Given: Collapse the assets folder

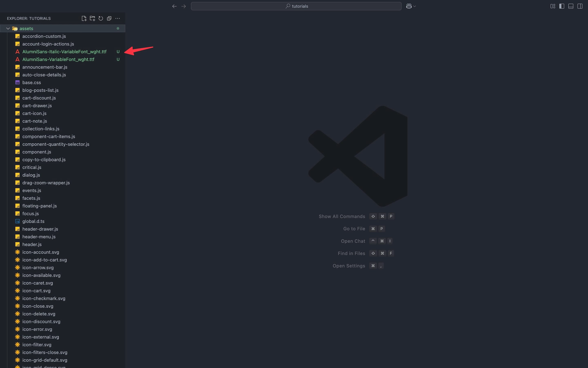Looking at the screenshot, I should click(63, 28).
